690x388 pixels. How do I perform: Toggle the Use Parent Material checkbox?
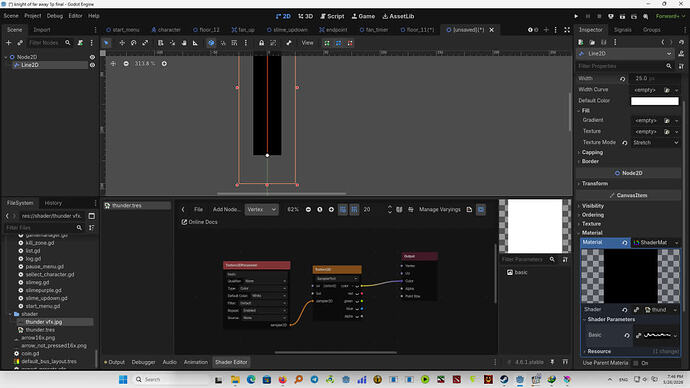coord(636,363)
